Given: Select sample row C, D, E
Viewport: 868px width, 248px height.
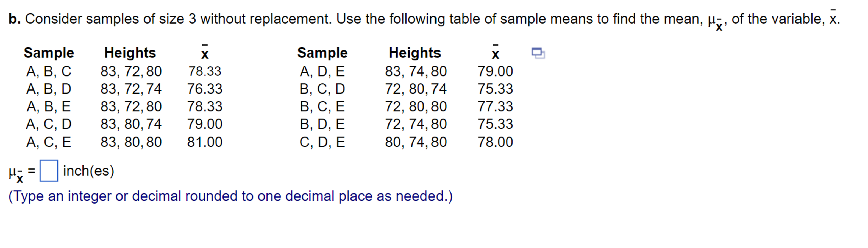Looking at the screenshot, I should (x=323, y=142).
